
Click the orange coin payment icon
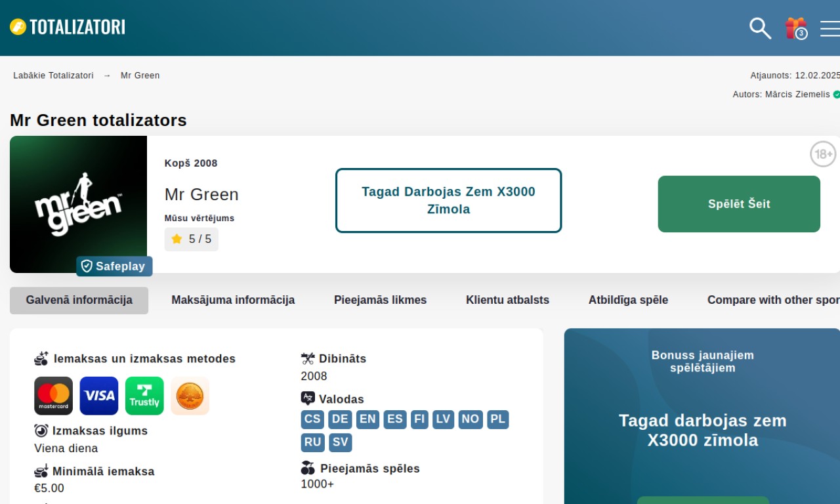190,396
